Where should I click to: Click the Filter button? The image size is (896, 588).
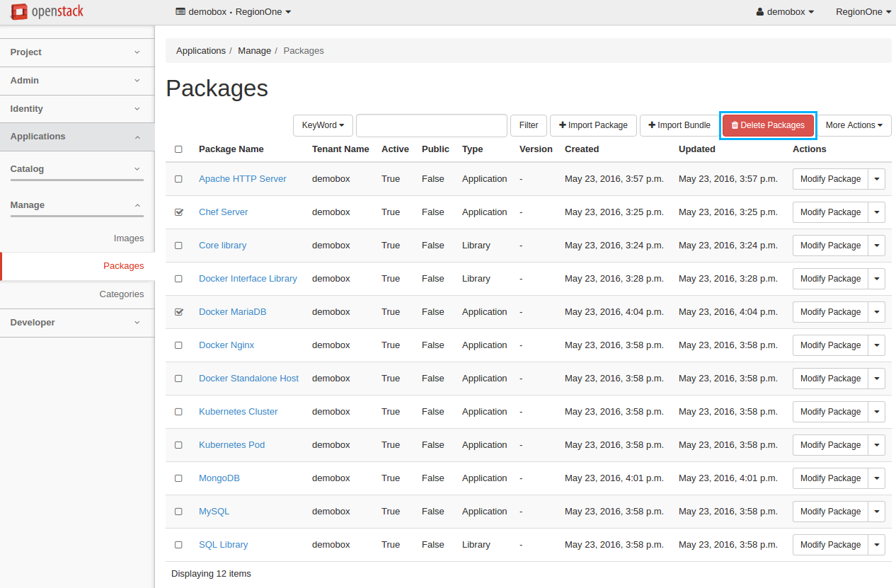point(528,125)
